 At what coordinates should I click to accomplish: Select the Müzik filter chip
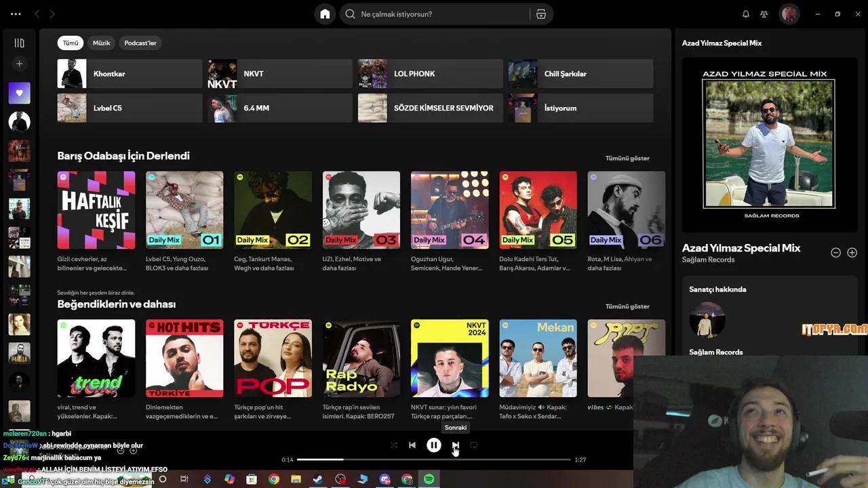click(x=101, y=43)
